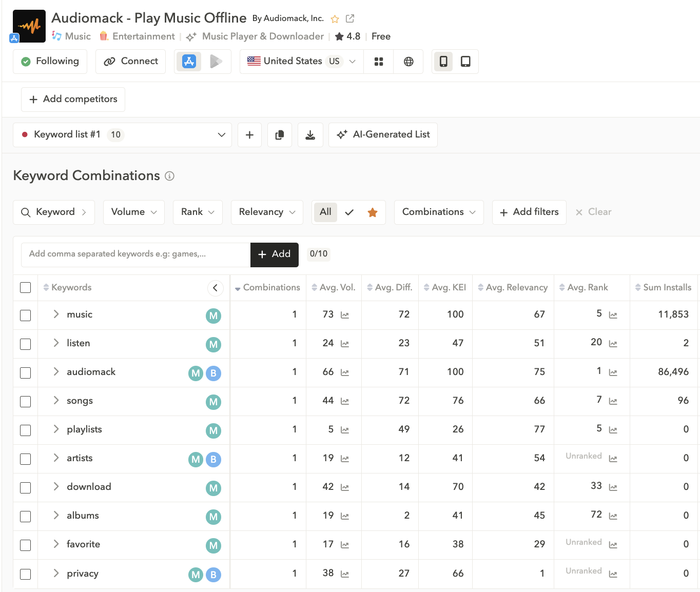
Task: Check the privacy keyword checkbox
Action: [x=26, y=575]
